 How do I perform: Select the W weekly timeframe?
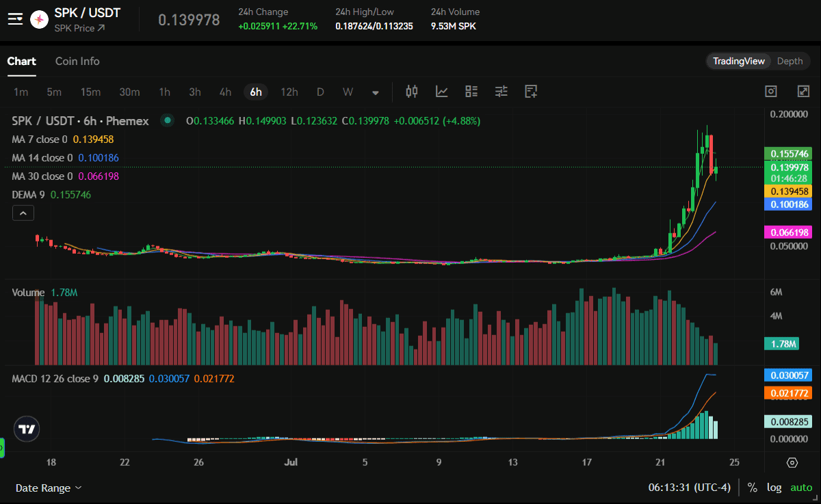tap(348, 92)
